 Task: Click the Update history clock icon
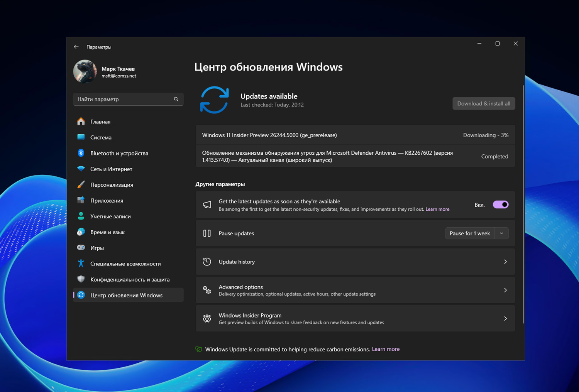[x=207, y=262]
